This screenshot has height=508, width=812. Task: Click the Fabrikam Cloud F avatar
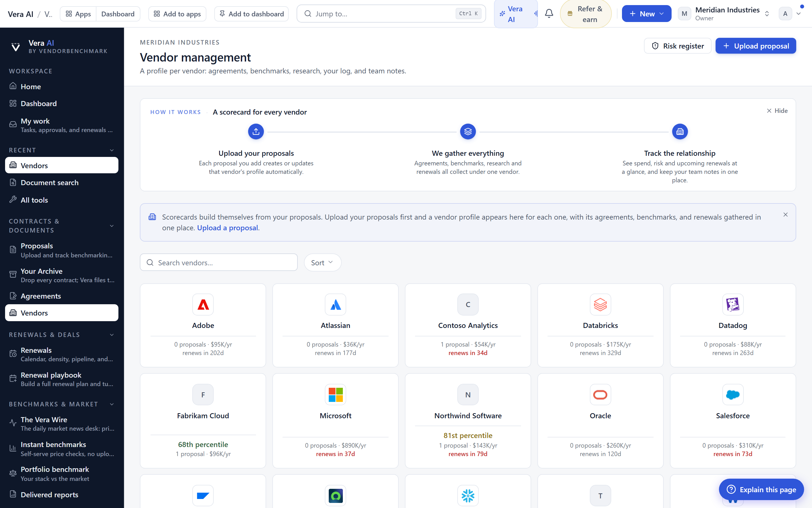click(x=203, y=395)
